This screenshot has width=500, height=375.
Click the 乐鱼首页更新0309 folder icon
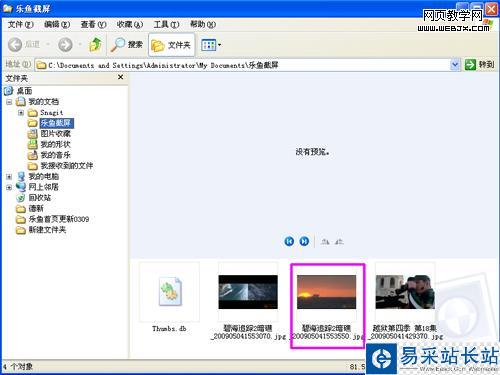click(x=21, y=219)
